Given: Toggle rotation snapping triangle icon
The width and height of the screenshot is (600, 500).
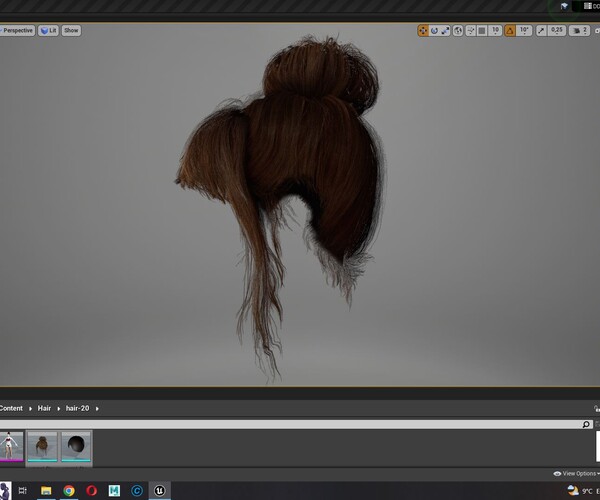Looking at the screenshot, I should pos(510,31).
